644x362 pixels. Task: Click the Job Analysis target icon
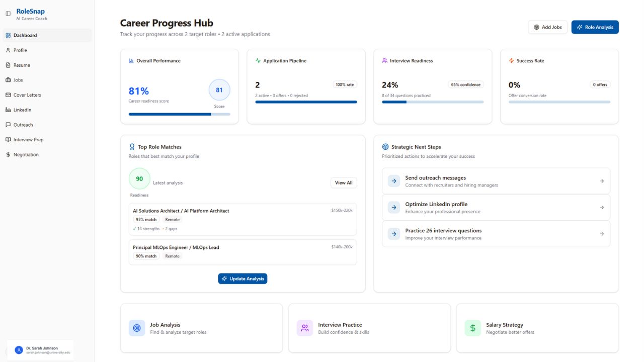tap(137, 328)
